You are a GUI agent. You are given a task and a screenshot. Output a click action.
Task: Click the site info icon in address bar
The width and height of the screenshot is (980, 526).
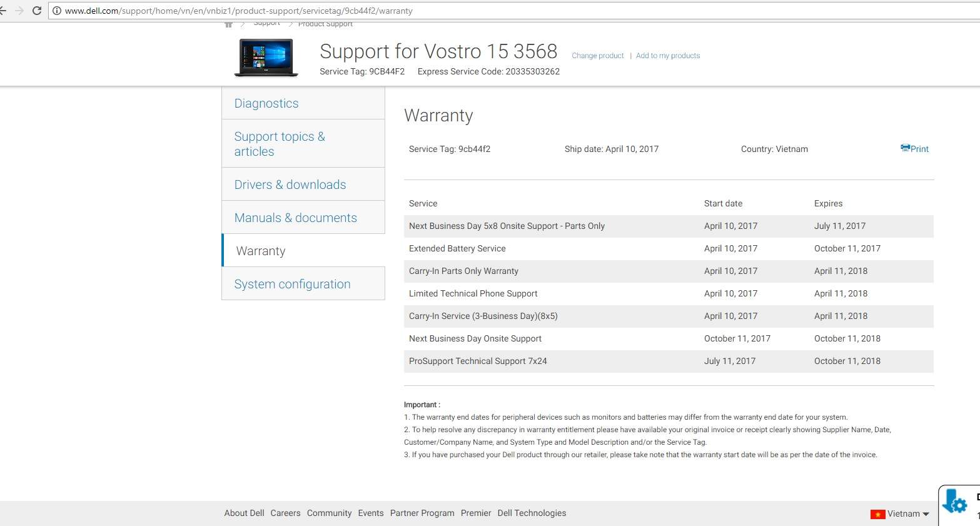coord(57,11)
